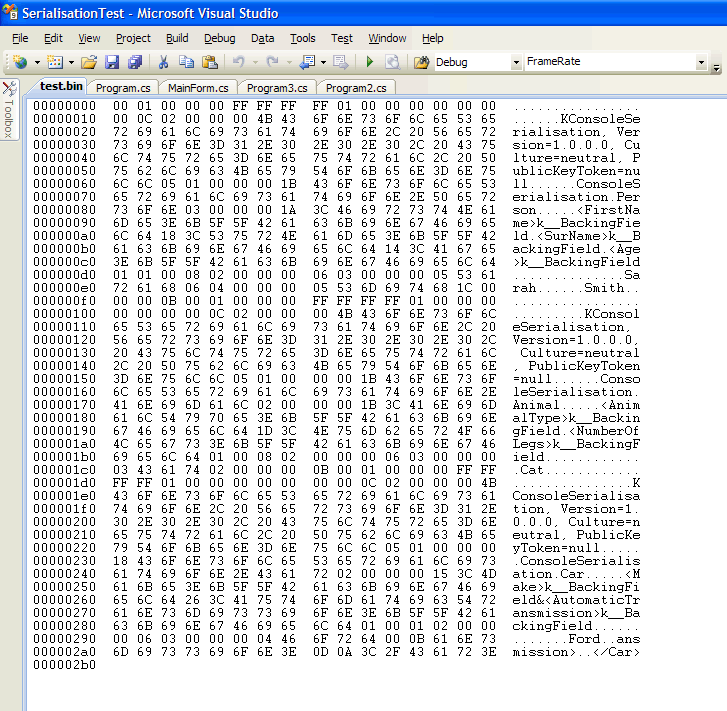The image size is (727, 711).
Task: Open the Data menu
Action: point(262,38)
